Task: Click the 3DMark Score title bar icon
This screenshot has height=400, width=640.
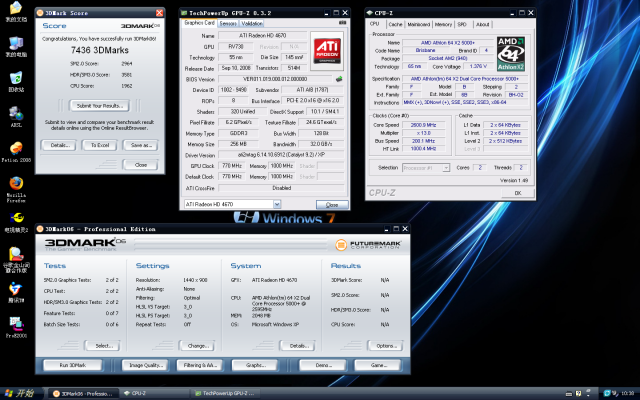Action: coord(40,13)
